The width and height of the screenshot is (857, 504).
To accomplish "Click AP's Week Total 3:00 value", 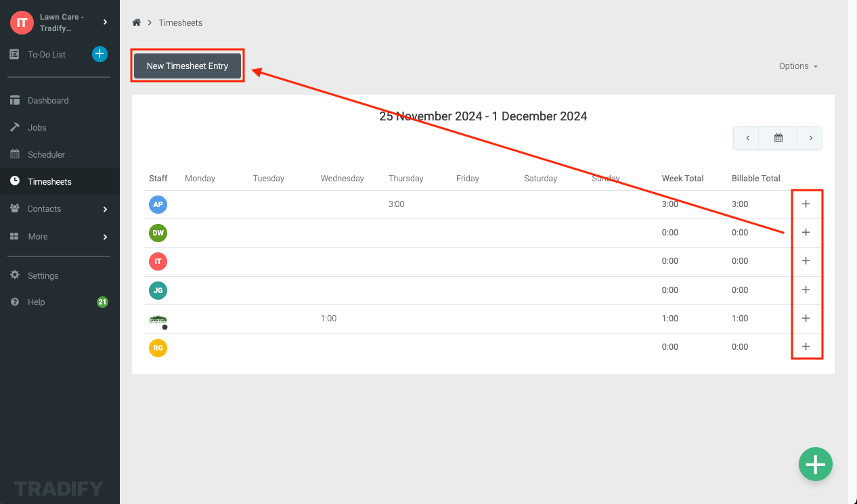I will click(x=669, y=204).
